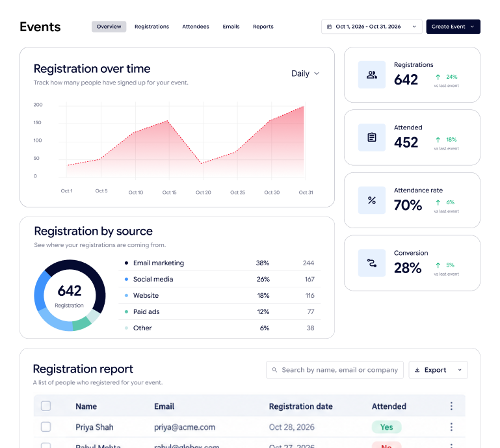Click the Registration by source heading
The image size is (500, 448).
(x=93, y=231)
